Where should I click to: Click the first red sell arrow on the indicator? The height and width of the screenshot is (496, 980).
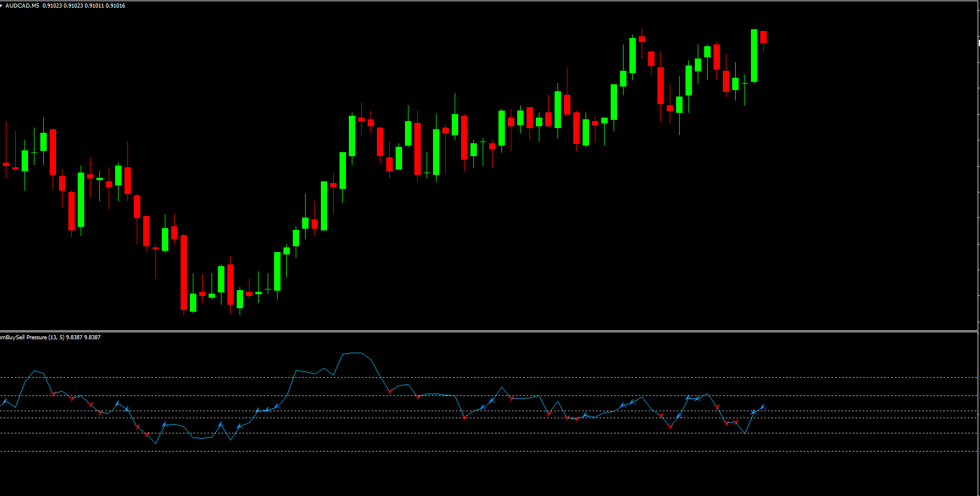pos(53,394)
